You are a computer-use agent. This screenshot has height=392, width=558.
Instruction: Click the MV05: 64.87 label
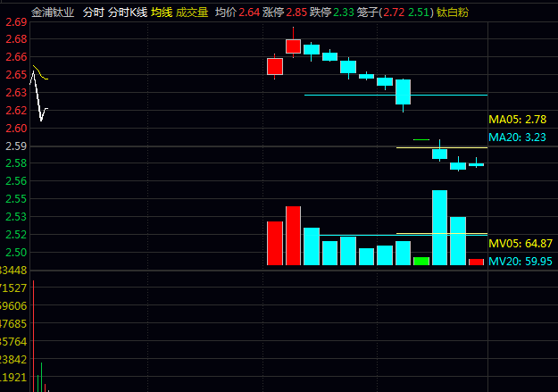[x=521, y=244]
